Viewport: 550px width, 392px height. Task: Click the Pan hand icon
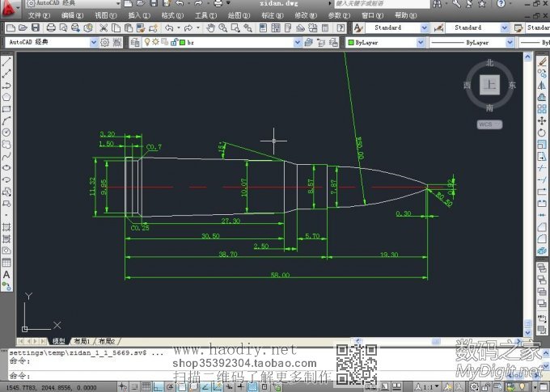pos(211,27)
